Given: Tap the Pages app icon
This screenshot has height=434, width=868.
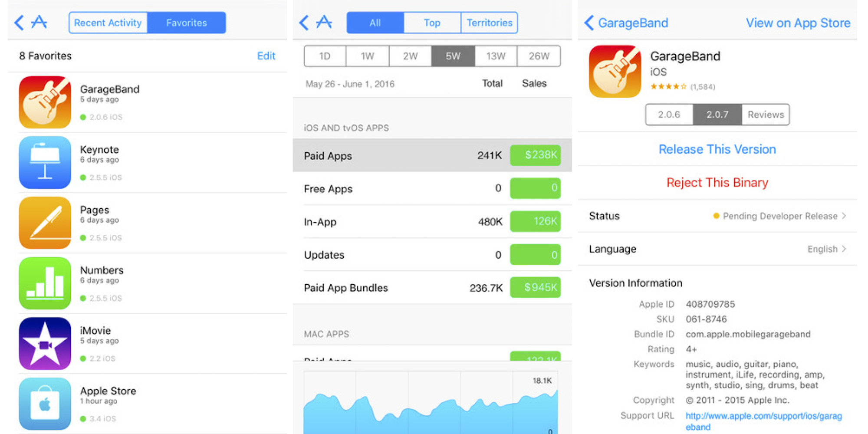Looking at the screenshot, I should click(45, 223).
